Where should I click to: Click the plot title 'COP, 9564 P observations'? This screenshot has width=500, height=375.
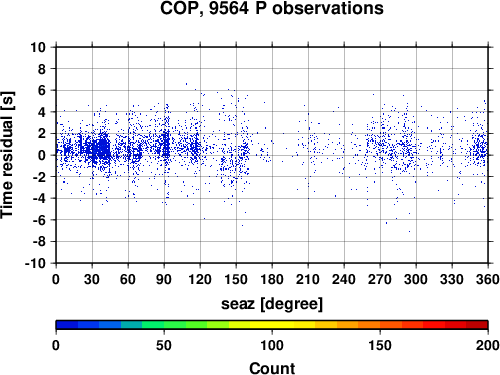tap(272, 8)
